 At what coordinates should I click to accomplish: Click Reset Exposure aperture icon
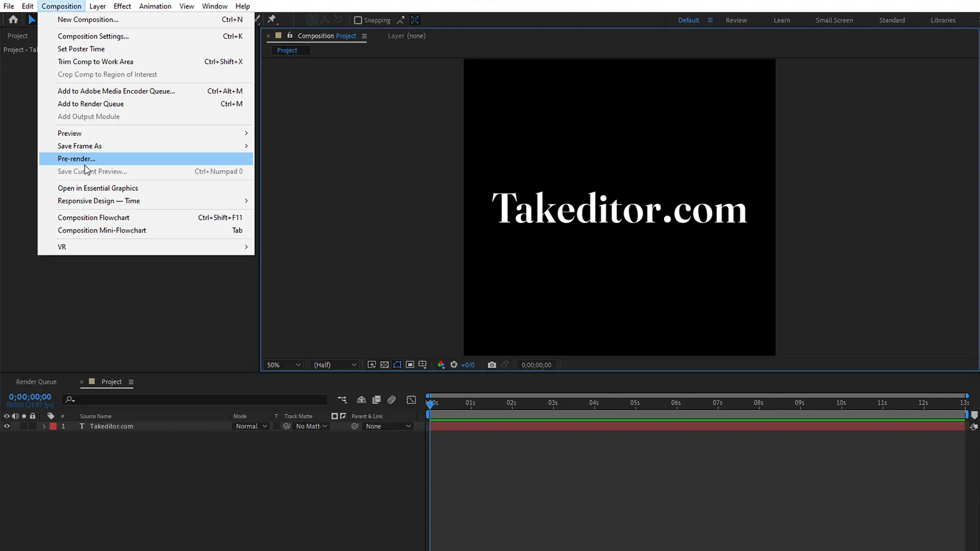pyautogui.click(x=454, y=365)
